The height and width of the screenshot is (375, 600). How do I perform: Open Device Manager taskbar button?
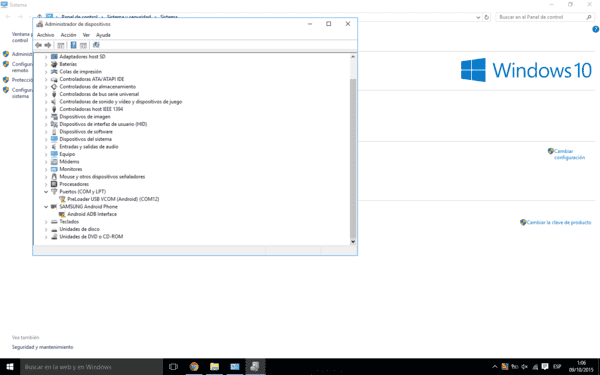[255, 367]
